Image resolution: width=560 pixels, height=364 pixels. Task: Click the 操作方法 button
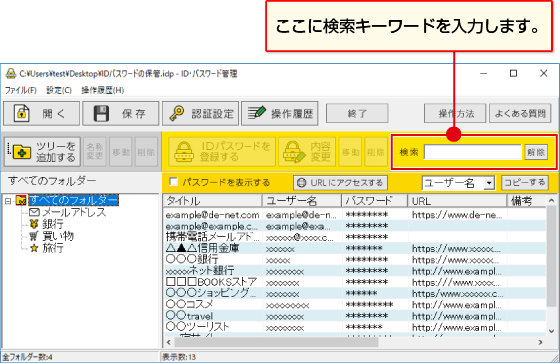455,114
